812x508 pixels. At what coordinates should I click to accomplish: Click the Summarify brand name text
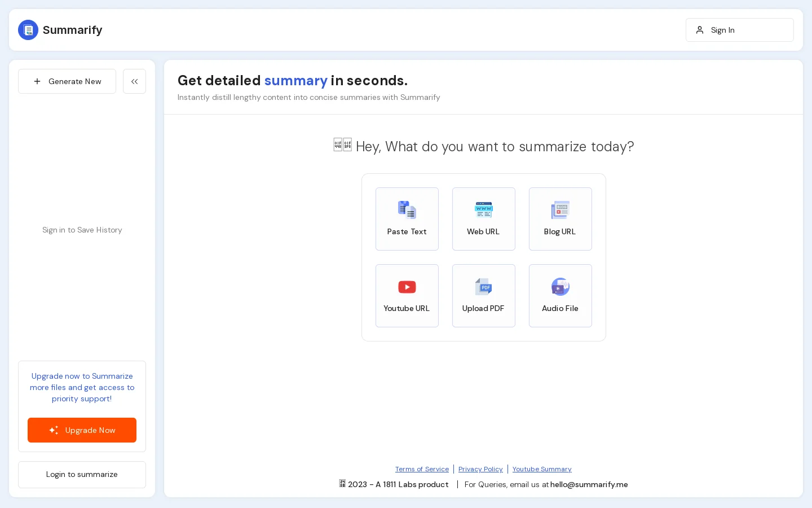point(73,30)
